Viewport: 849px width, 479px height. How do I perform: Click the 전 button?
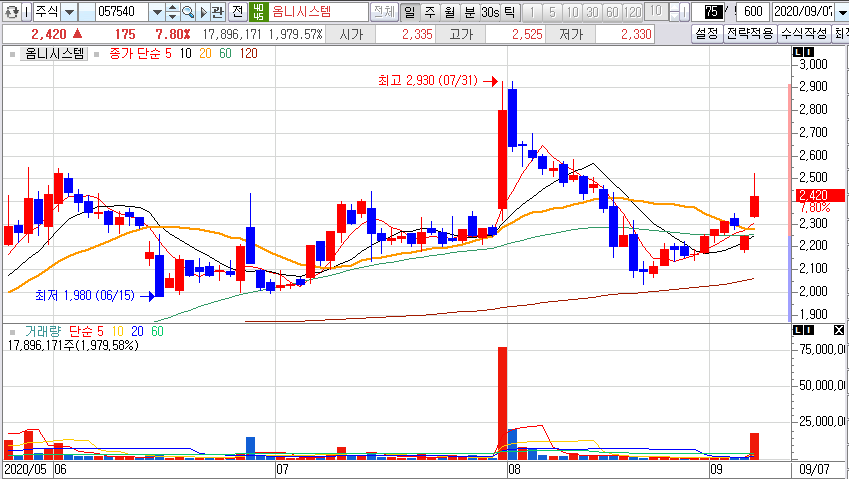(237, 11)
